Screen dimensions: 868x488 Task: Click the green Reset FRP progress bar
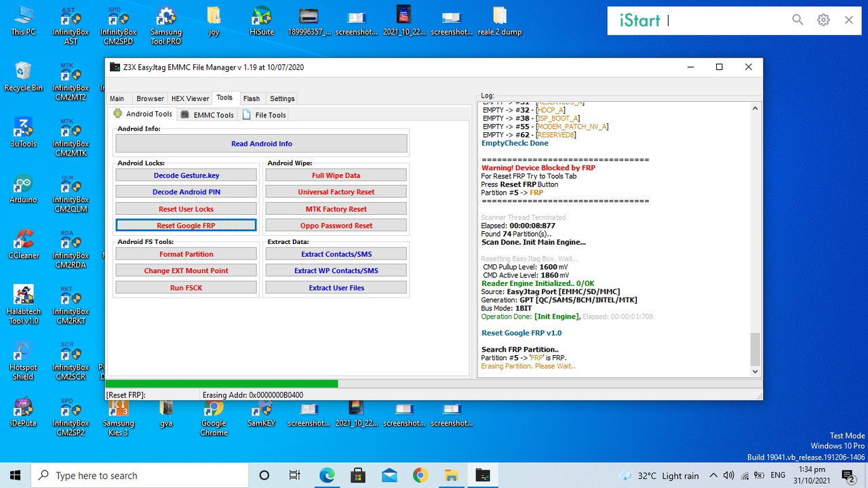pos(222,384)
